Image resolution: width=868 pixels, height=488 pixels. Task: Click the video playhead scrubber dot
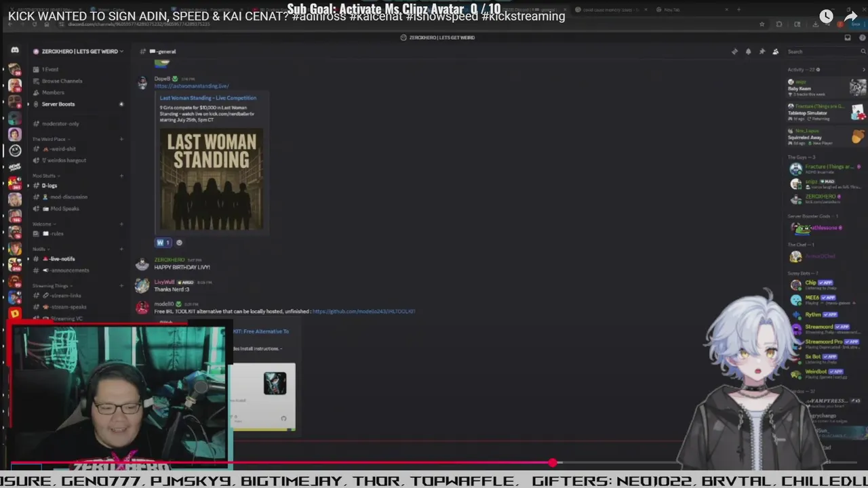pyautogui.click(x=553, y=463)
